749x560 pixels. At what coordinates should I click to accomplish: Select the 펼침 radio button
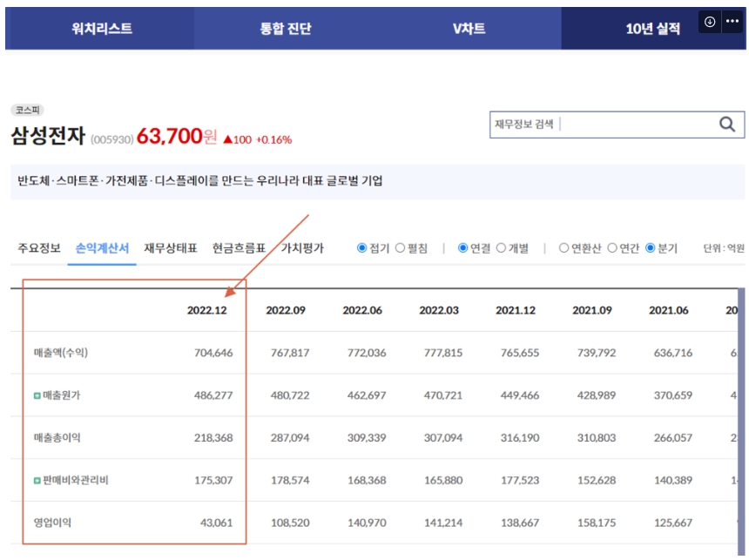[x=401, y=248]
